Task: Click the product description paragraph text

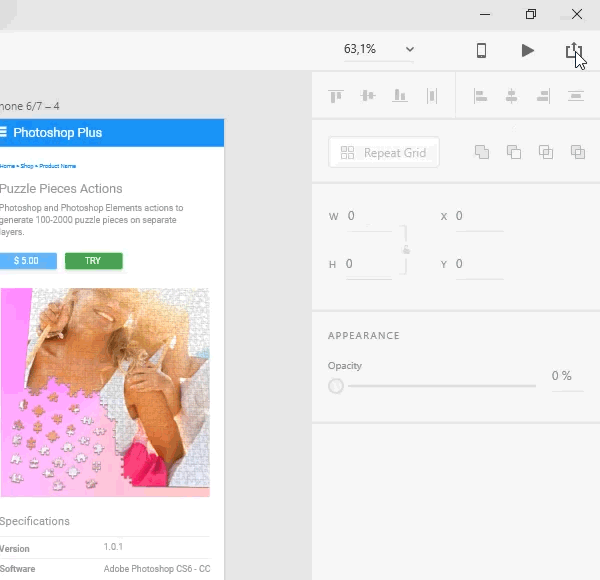Action: point(91,220)
